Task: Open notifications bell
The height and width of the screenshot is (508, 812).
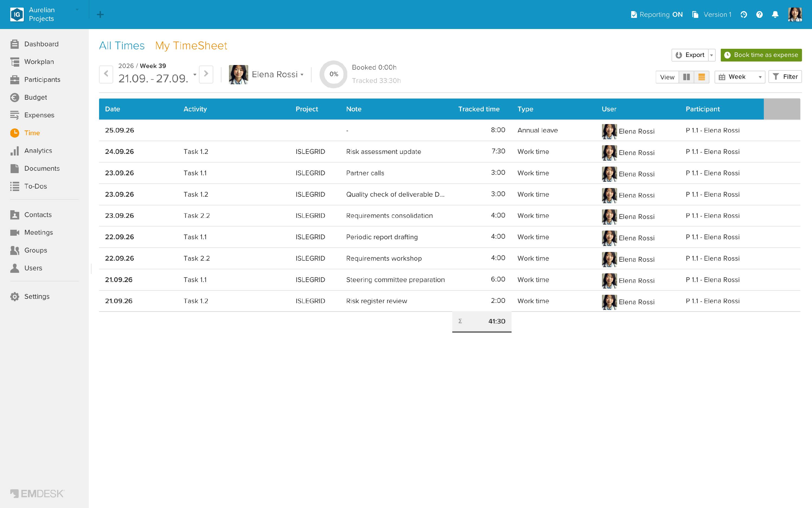Action: pyautogui.click(x=775, y=14)
